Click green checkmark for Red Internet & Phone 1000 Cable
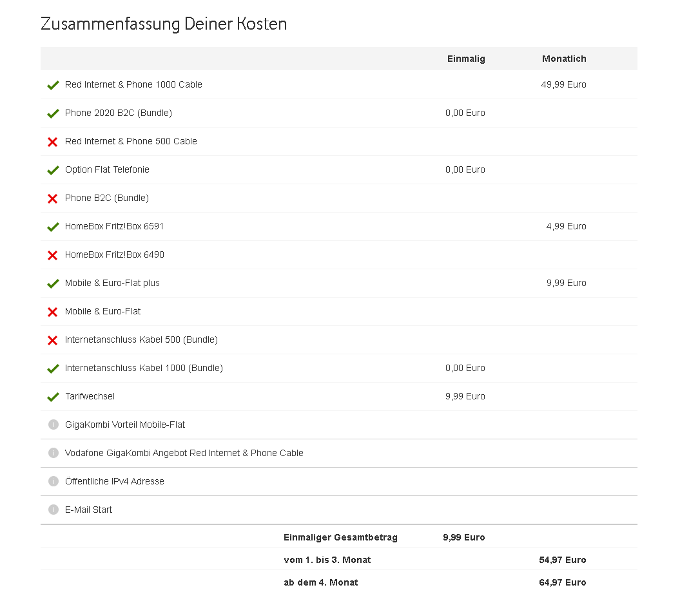 pos(53,85)
